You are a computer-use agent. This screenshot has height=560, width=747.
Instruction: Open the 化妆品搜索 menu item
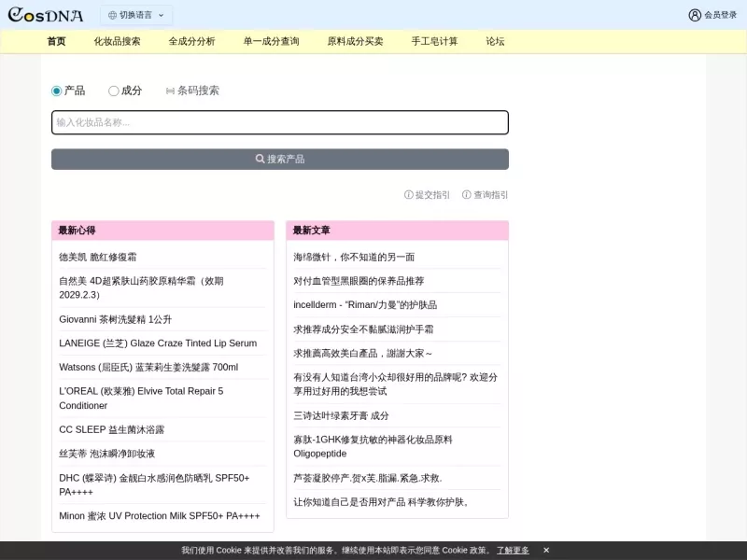tap(118, 41)
